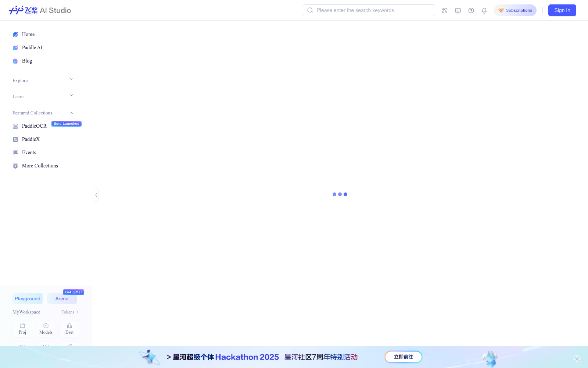Open the Dset chart tile
Image resolution: width=588 pixels, height=368 pixels.
coord(69,329)
